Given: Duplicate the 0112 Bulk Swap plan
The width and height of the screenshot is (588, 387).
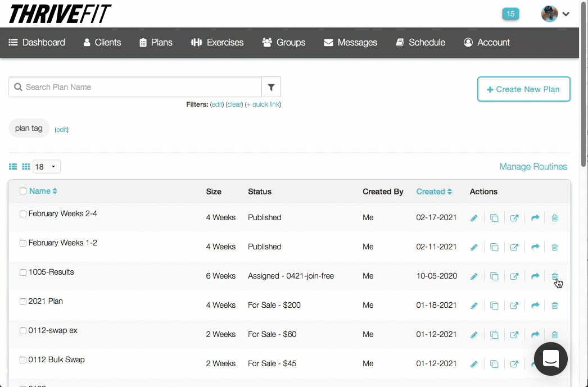Looking at the screenshot, I should 494,364.
